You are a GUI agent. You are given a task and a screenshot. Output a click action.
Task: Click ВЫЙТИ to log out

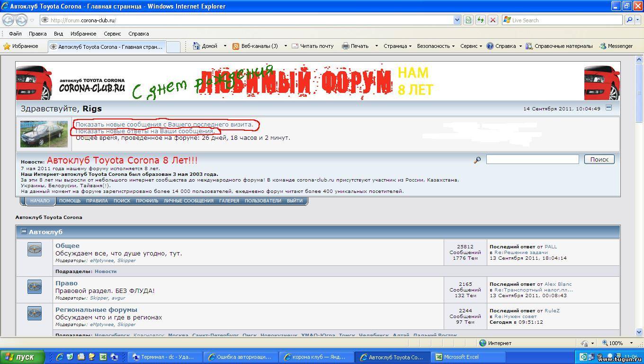[295, 200]
